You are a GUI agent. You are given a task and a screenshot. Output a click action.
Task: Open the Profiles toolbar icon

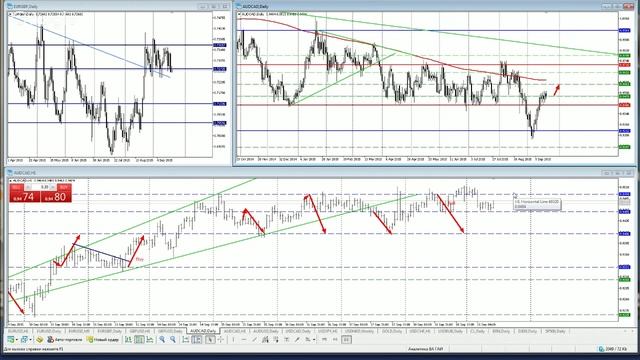click(x=24, y=340)
